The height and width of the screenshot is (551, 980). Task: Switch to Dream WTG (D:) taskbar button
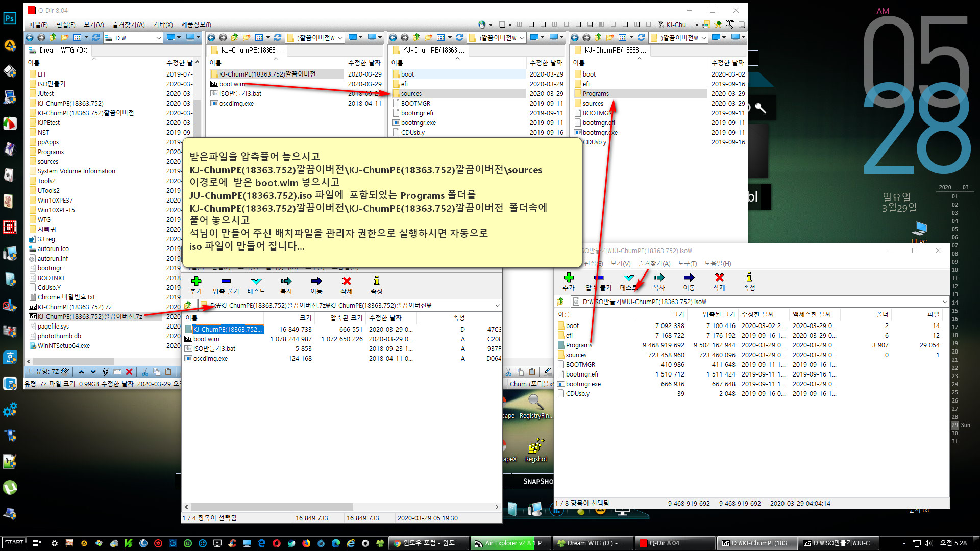(592, 543)
